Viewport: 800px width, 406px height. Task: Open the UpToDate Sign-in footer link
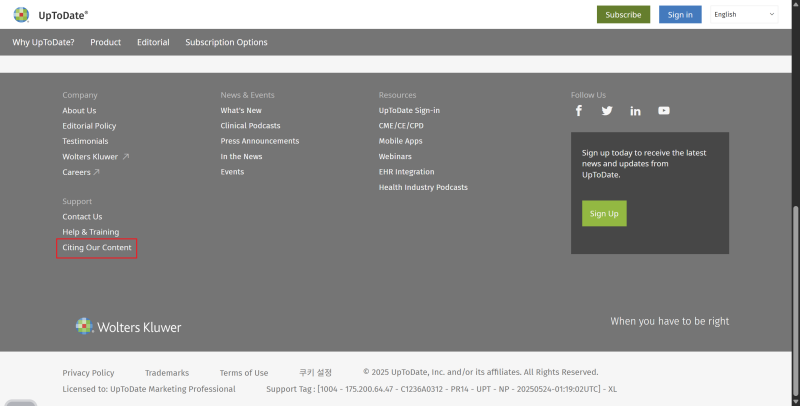tap(409, 111)
